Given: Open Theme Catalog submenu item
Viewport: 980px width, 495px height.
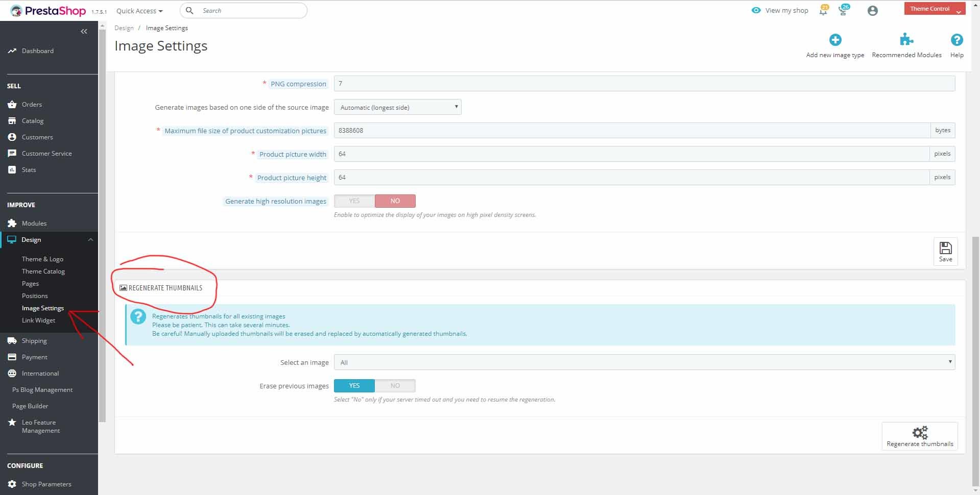Looking at the screenshot, I should pos(43,271).
